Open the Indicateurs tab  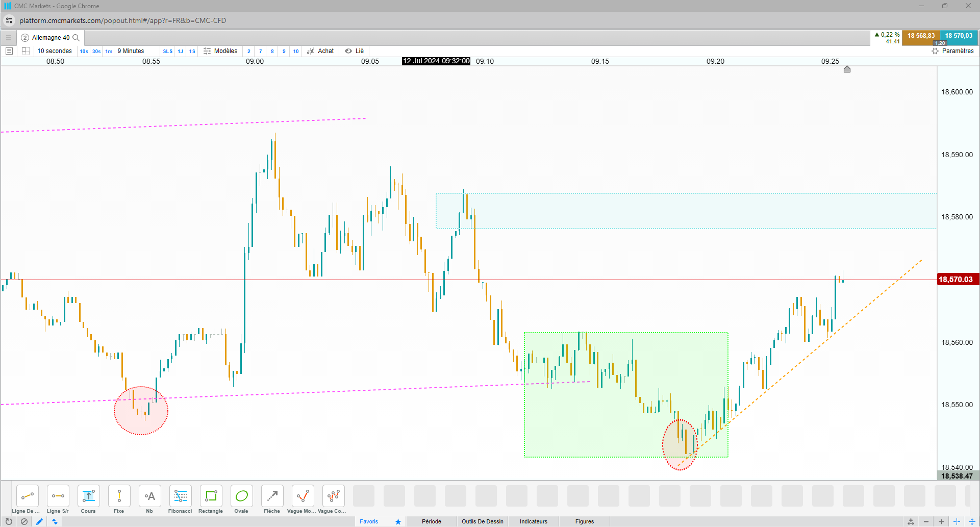pos(534,521)
